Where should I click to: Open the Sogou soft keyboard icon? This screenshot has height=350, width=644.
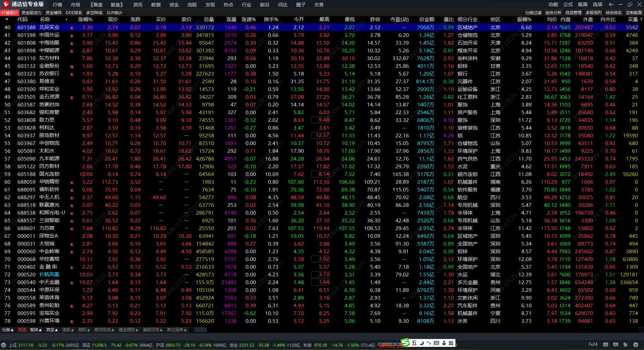[x=436, y=343]
